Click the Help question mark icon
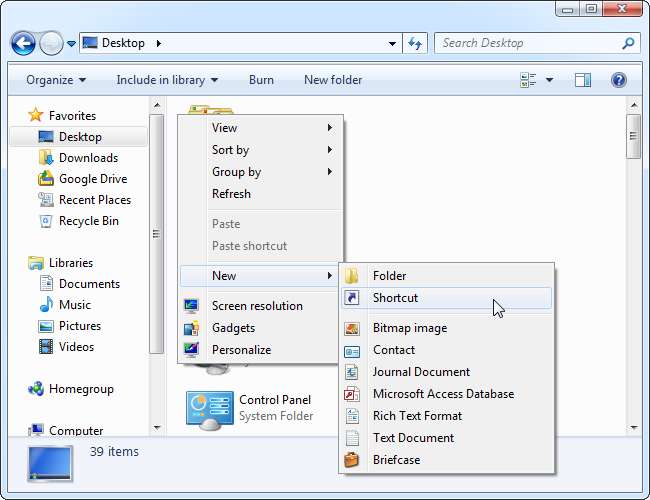The image size is (650, 500). (x=618, y=80)
